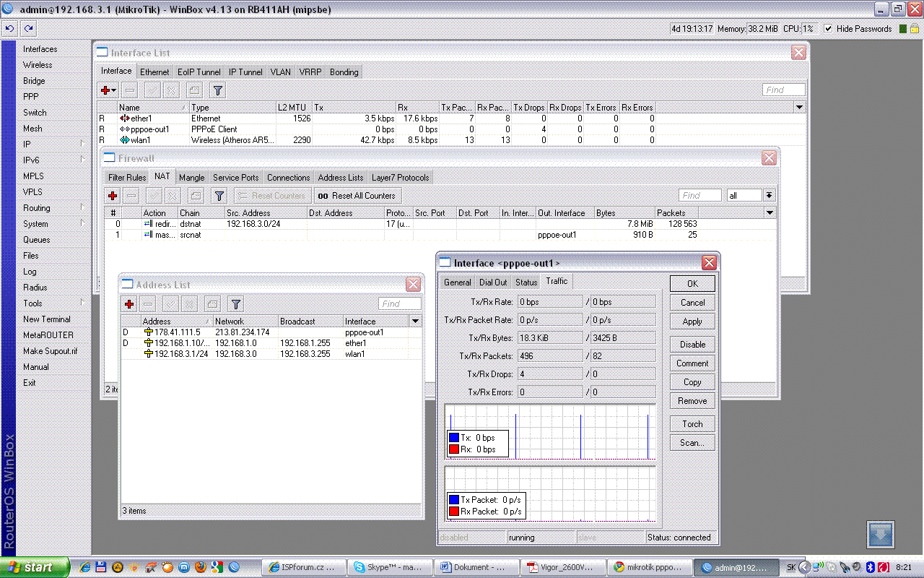Open filter funnel in Address List
The width and height of the screenshot is (924, 578).
236,304
